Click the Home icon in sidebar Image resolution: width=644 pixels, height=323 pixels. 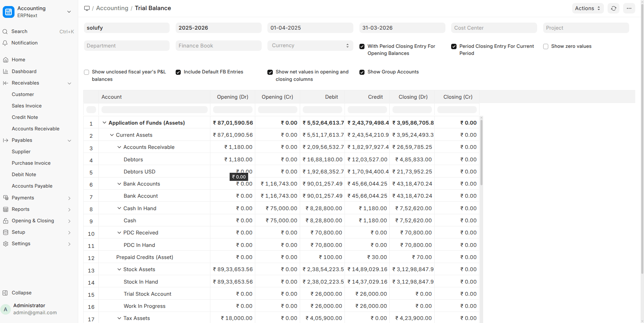coord(6,60)
